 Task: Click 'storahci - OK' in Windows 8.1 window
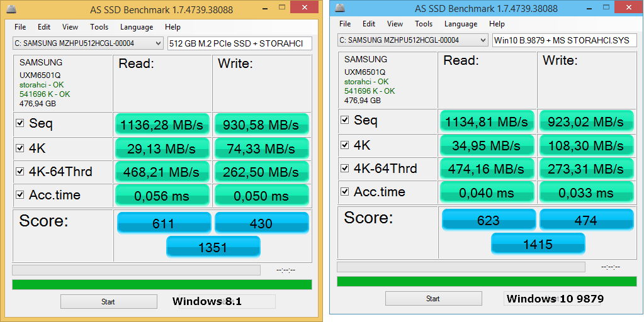[x=42, y=85]
